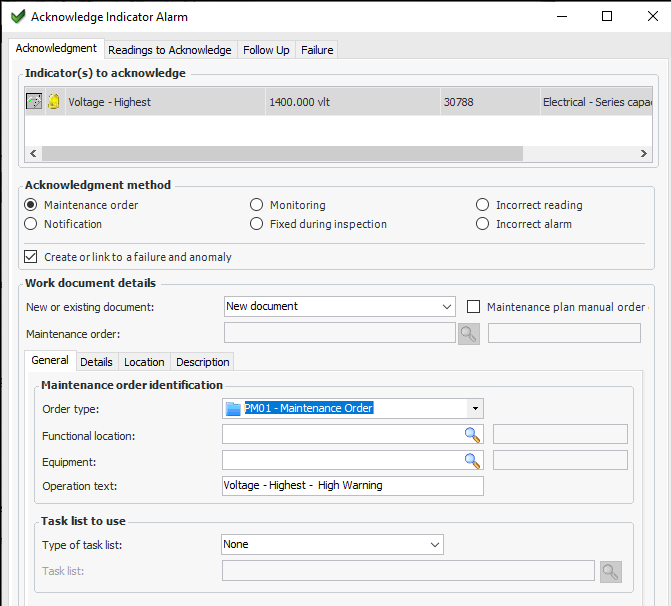Click the yellow alarm bell icon in indicator row

pyautogui.click(x=54, y=102)
